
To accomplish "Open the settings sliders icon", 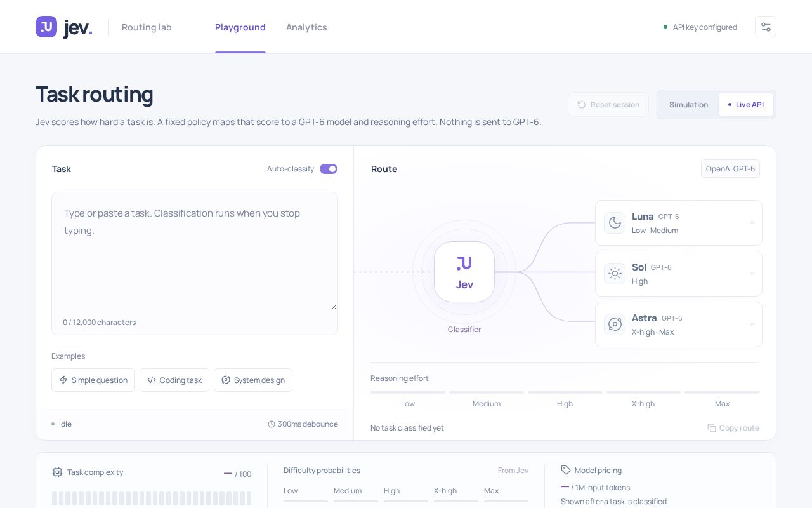I will click(766, 27).
